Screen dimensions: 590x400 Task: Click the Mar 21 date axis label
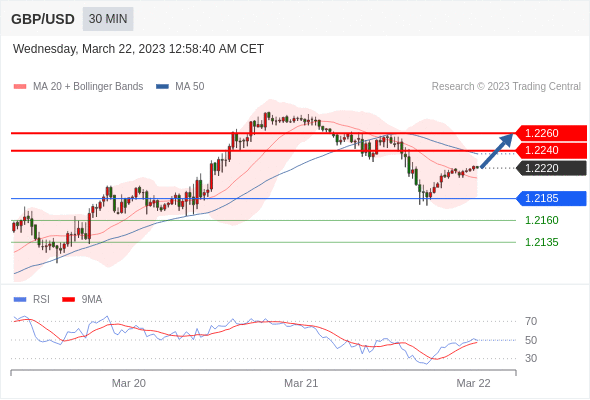click(301, 383)
